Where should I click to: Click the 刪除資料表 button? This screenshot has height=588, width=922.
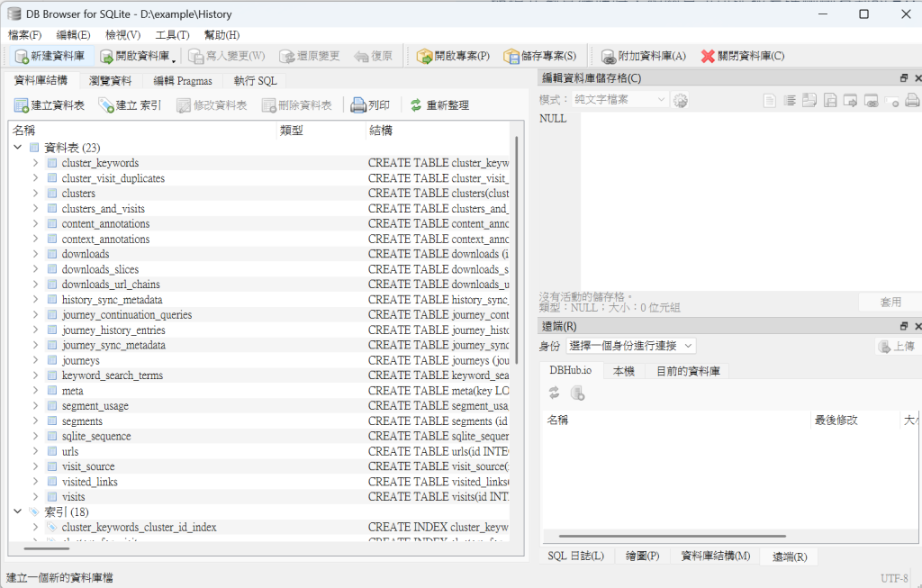pos(297,105)
